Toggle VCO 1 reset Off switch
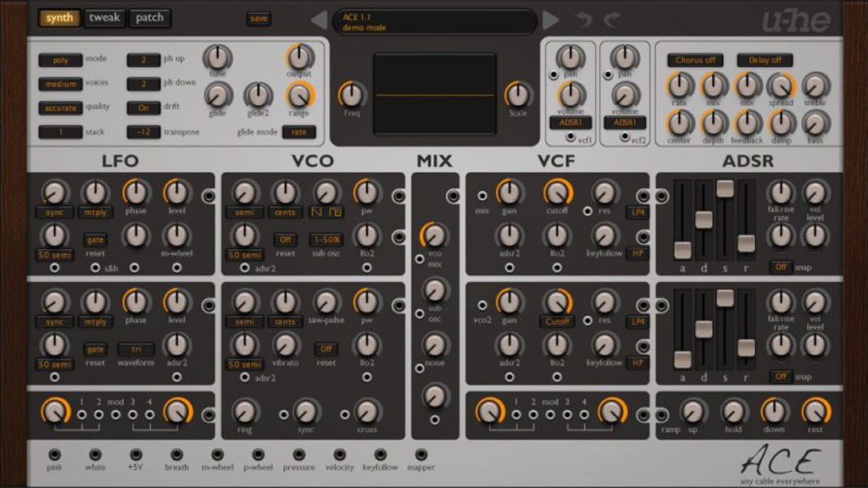Screen dimensions: 868x488 pos(285,240)
